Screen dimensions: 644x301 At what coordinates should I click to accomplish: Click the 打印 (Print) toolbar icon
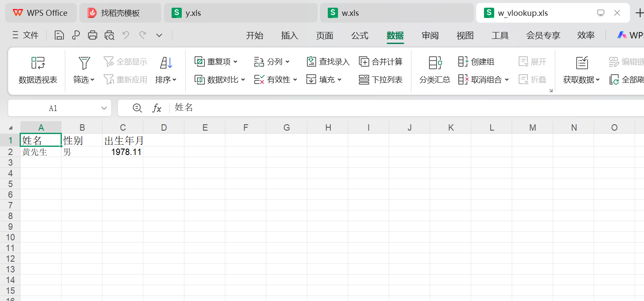click(93, 35)
